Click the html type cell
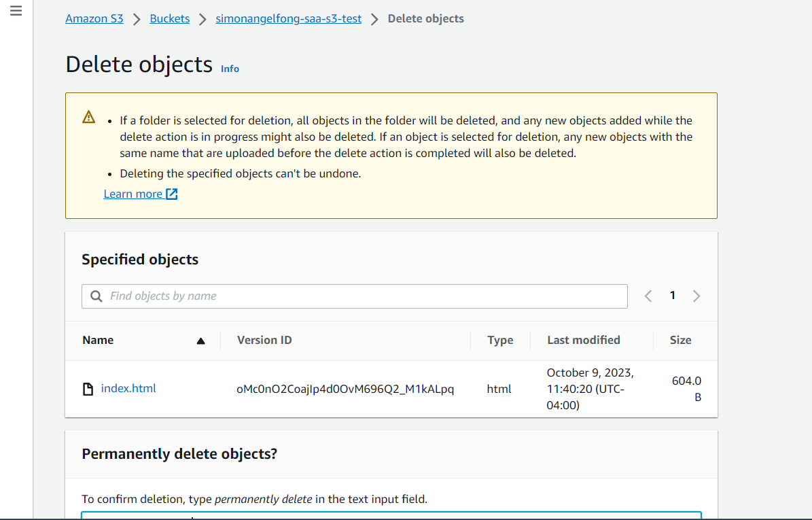This screenshot has width=812, height=520. pyautogui.click(x=499, y=389)
